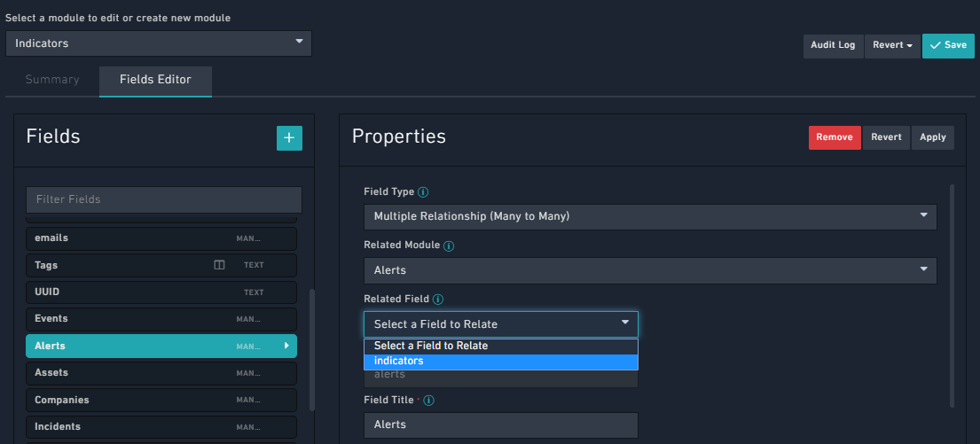Open Field Type Multiple Relationship dropdown

tap(650, 217)
